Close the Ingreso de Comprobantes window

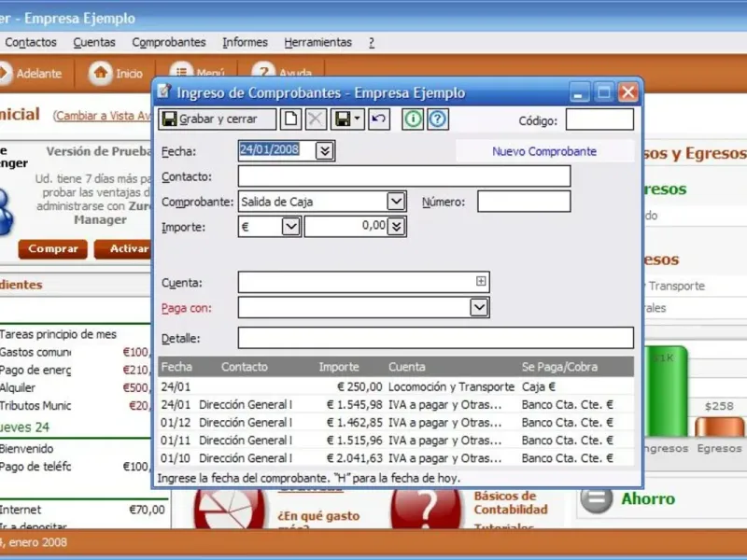point(627,92)
